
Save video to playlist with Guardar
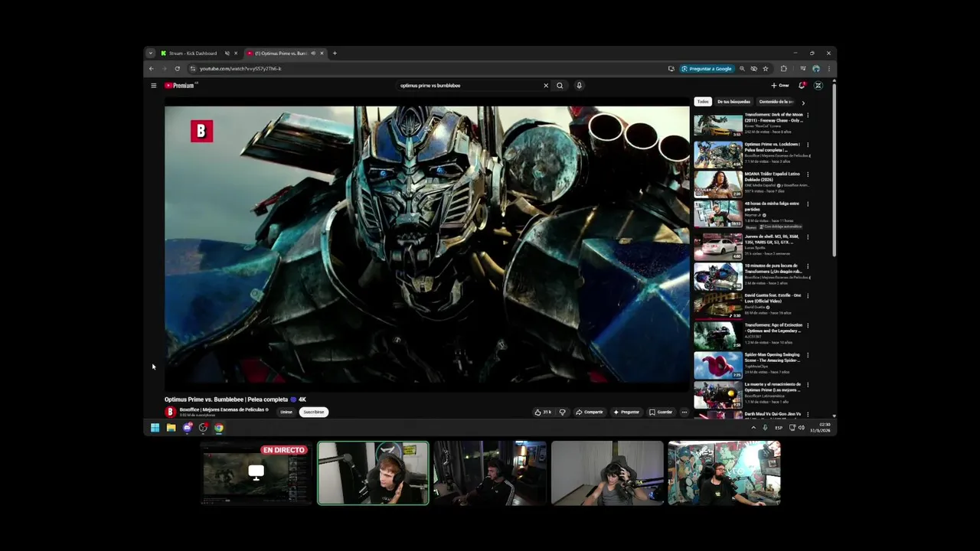pos(661,412)
